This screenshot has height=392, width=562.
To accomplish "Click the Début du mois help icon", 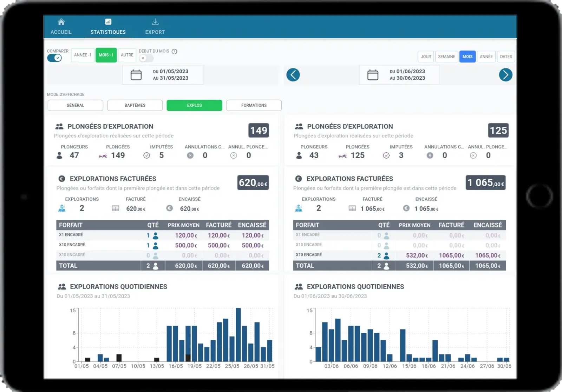I will pos(175,51).
